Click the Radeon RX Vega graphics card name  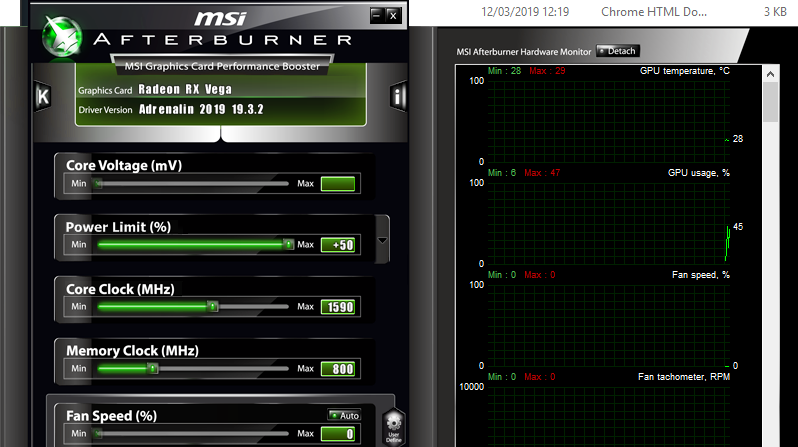(185, 90)
